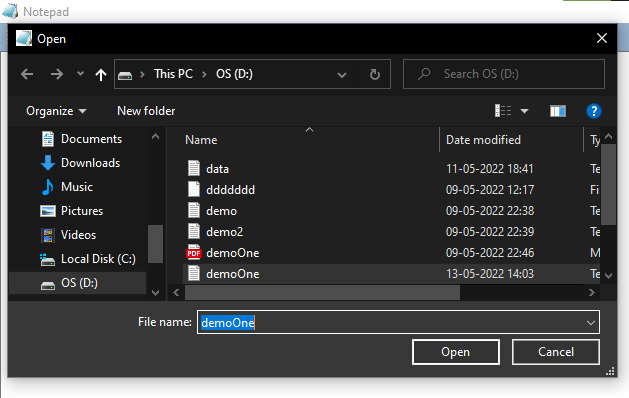Click the search magnifier icon
Image resolution: width=629 pixels, height=398 pixels.
pos(424,74)
